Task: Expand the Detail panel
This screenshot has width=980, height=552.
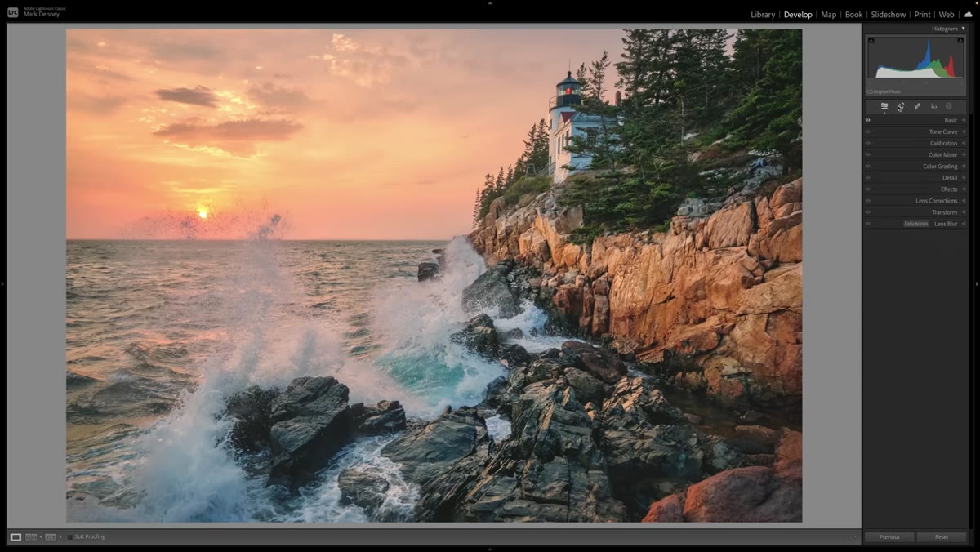Action: coord(964,177)
